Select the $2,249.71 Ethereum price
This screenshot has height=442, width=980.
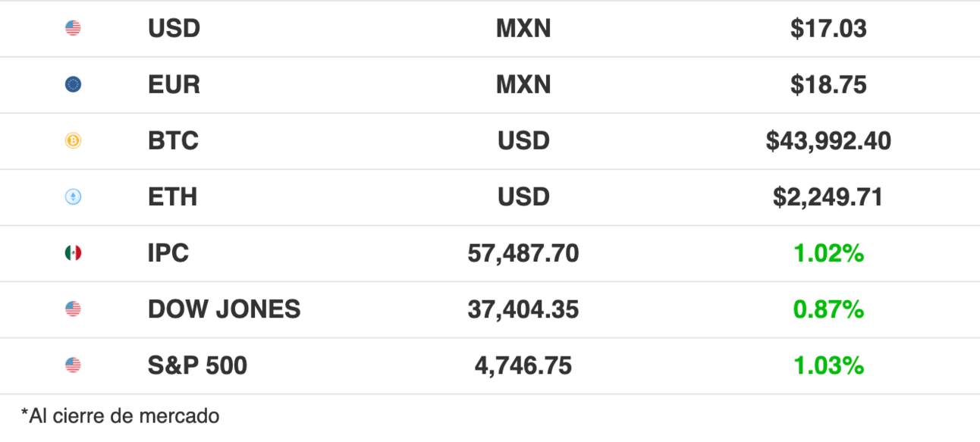(828, 197)
